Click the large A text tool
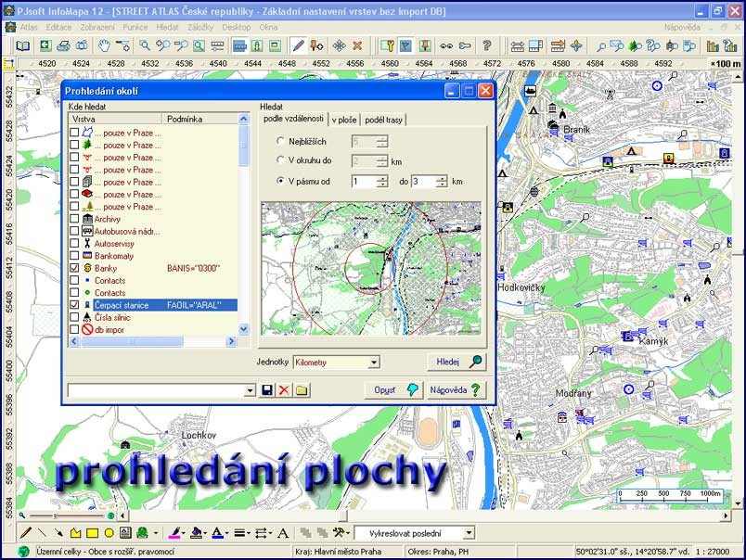The image size is (746, 560). 283,533
